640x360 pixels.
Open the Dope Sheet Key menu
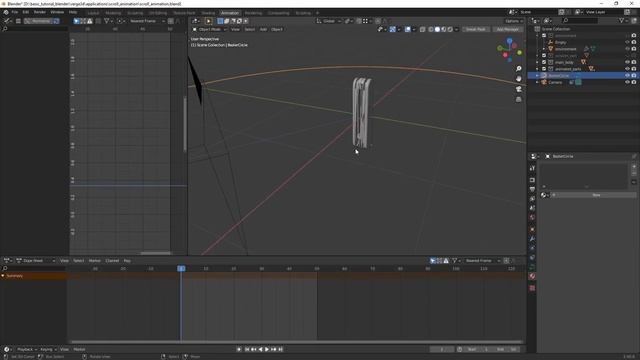click(127, 260)
